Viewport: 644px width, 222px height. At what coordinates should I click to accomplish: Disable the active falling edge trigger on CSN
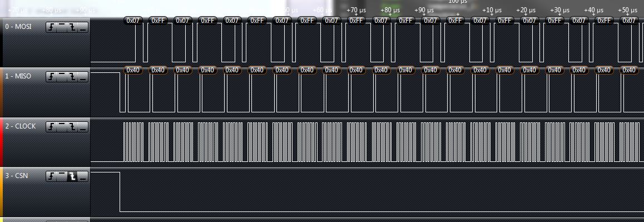(73, 177)
